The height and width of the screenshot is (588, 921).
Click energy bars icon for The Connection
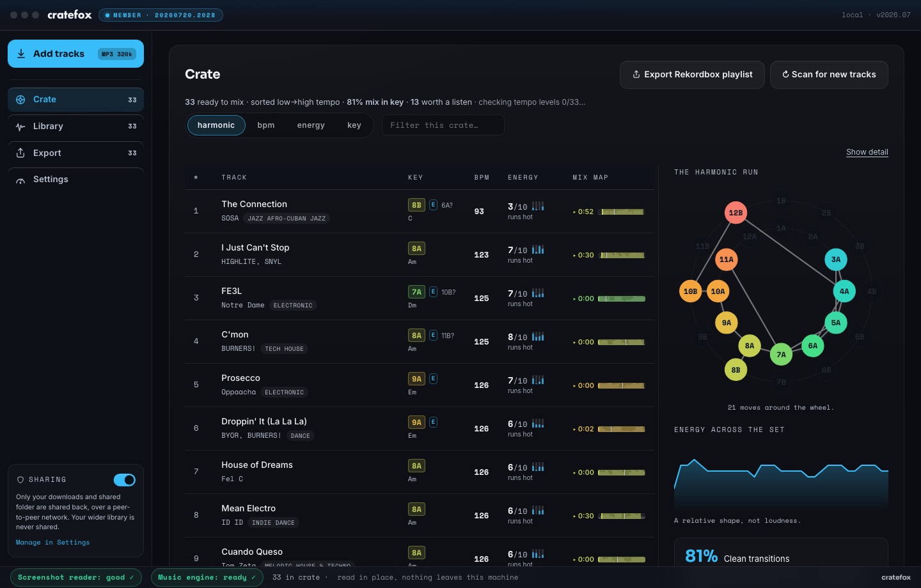click(x=538, y=206)
